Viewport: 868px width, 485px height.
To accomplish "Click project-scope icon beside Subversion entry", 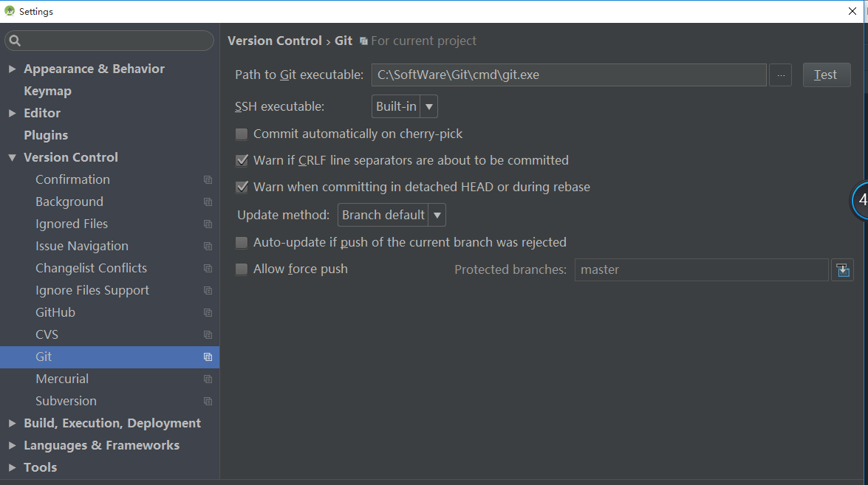I will tap(208, 402).
